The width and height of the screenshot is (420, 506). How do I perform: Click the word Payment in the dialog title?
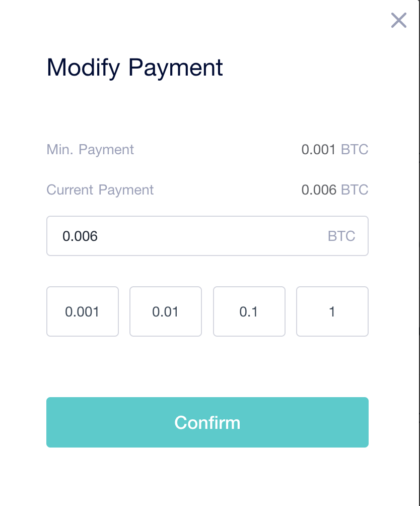tap(176, 68)
